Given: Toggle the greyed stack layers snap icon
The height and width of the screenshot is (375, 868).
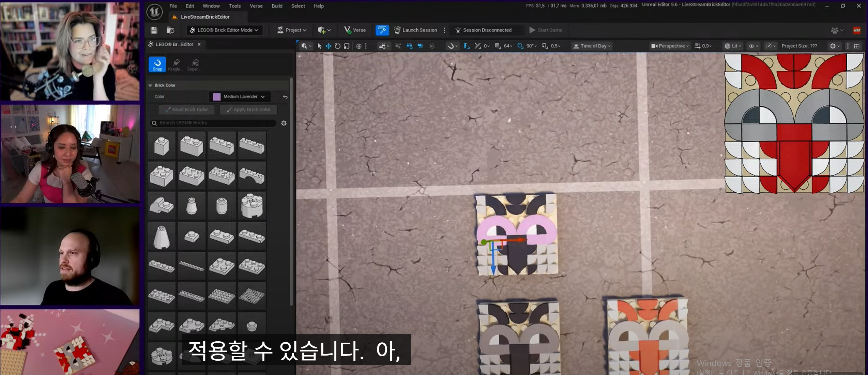Looking at the screenshot, I should coord(432,46).
